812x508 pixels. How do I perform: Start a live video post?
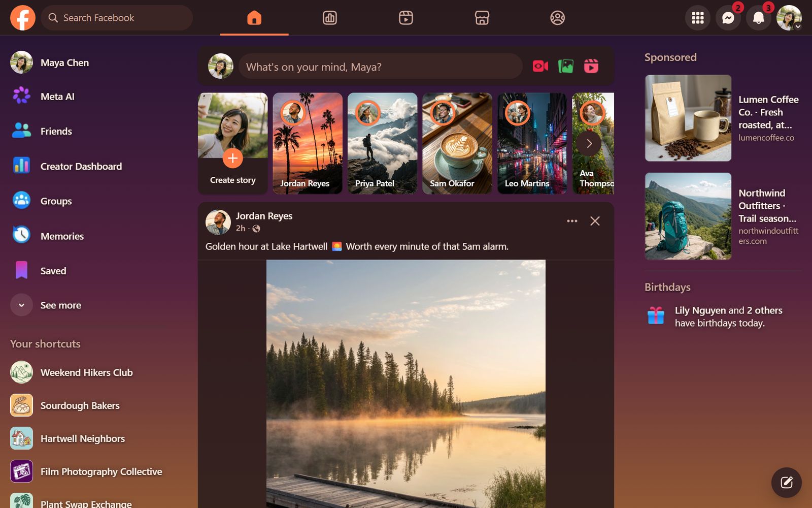pos(540,66)
